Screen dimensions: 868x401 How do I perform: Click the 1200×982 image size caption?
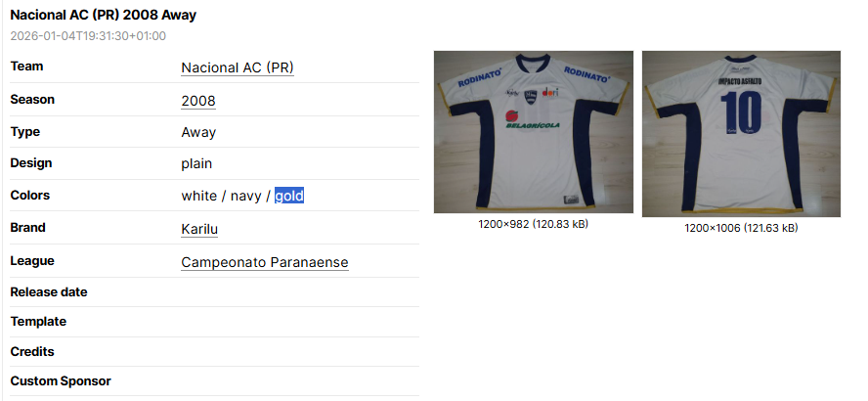533,224
